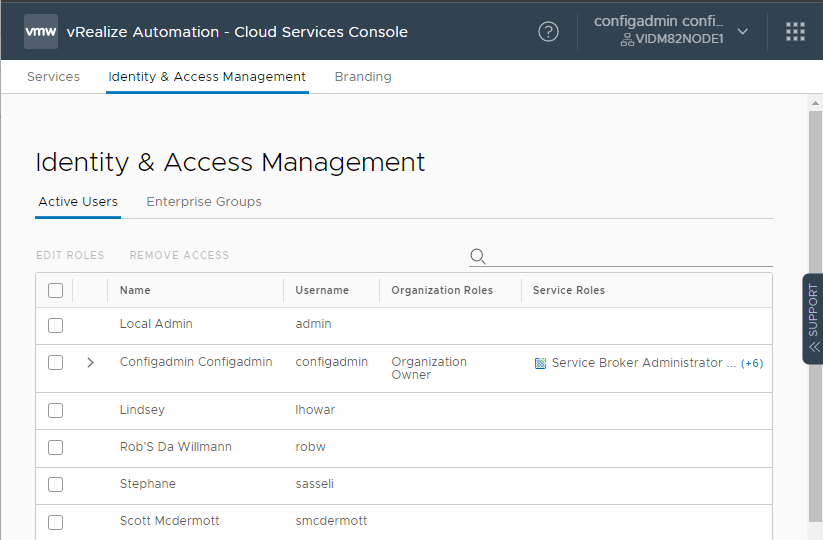823x540 pixels.
Task: Open the SUPPORT side panel
Action: point(813,319)
